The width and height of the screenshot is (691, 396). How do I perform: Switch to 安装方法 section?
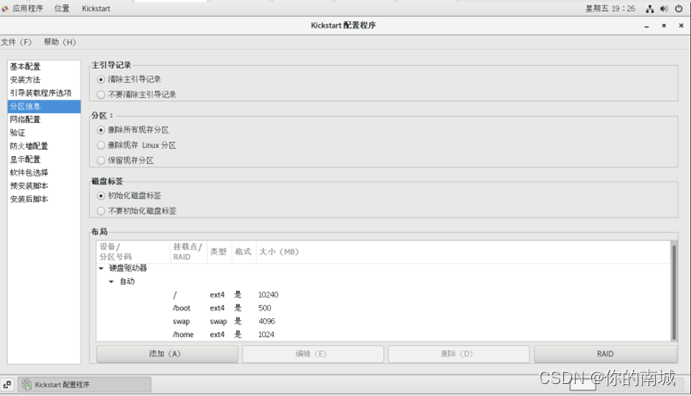[44, 80]
